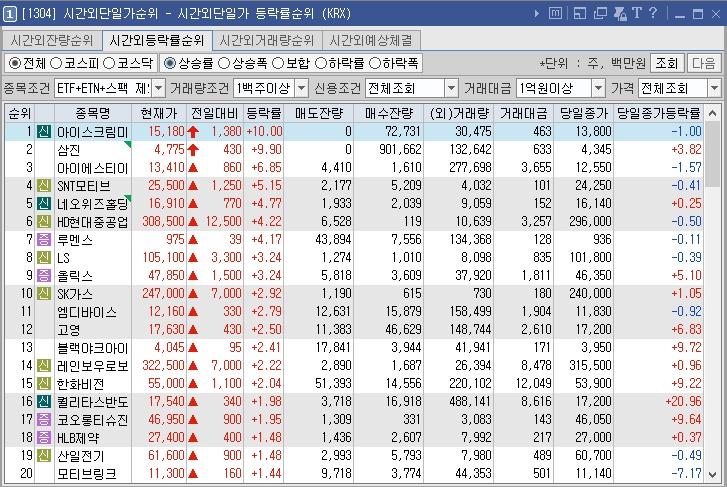Select the 보합 radio button
This screenshot has width=727, height=487.
tap(278, 63)
